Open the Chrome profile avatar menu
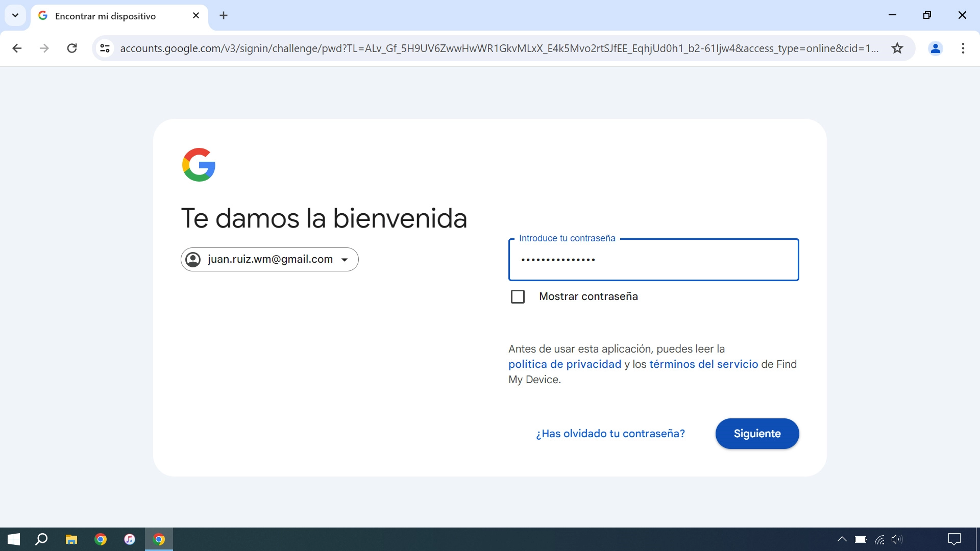The image size is (980, 551). 935,48
